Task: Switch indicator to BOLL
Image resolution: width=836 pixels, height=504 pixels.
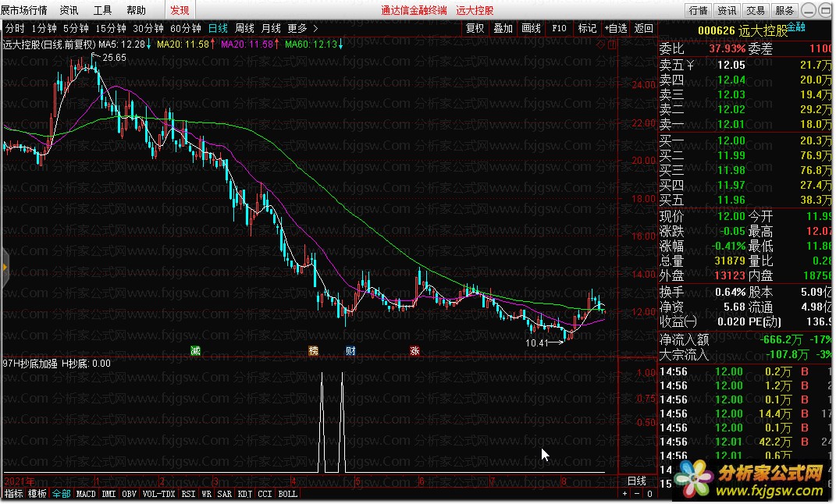Action: [x=288, y=494]
